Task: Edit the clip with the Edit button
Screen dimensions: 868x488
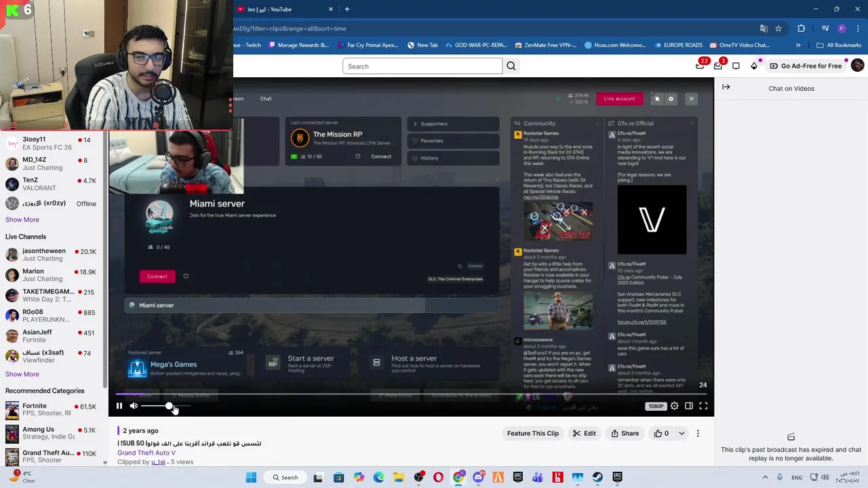Action: tap(585, 433)
